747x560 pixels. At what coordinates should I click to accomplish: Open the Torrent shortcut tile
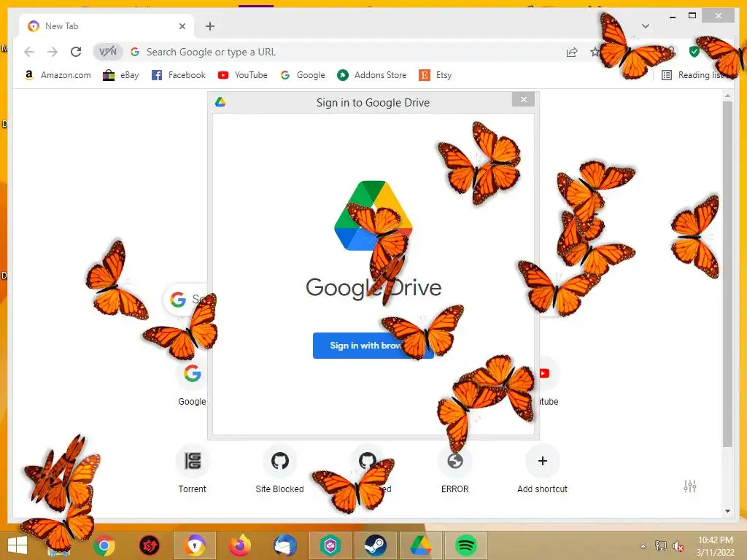tap(192, 469)
